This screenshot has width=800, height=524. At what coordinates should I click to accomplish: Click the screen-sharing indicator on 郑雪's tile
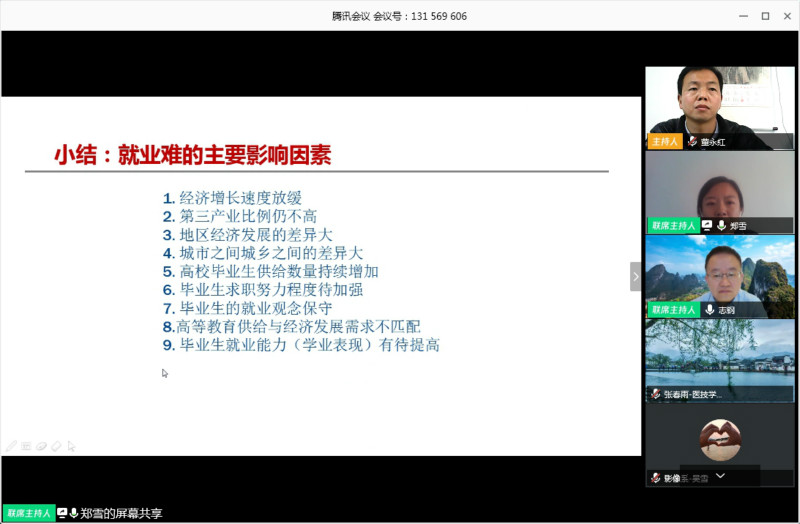tap(707, 226)
